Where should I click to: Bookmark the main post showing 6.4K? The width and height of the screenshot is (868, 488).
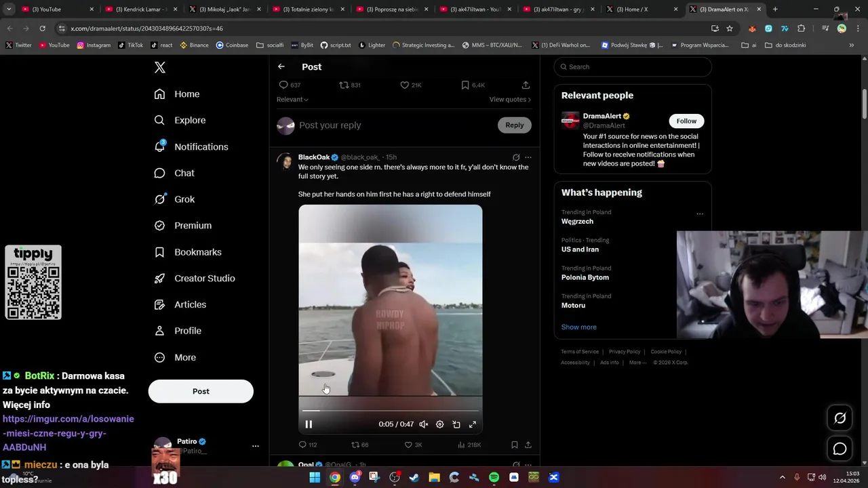[473, 85]
